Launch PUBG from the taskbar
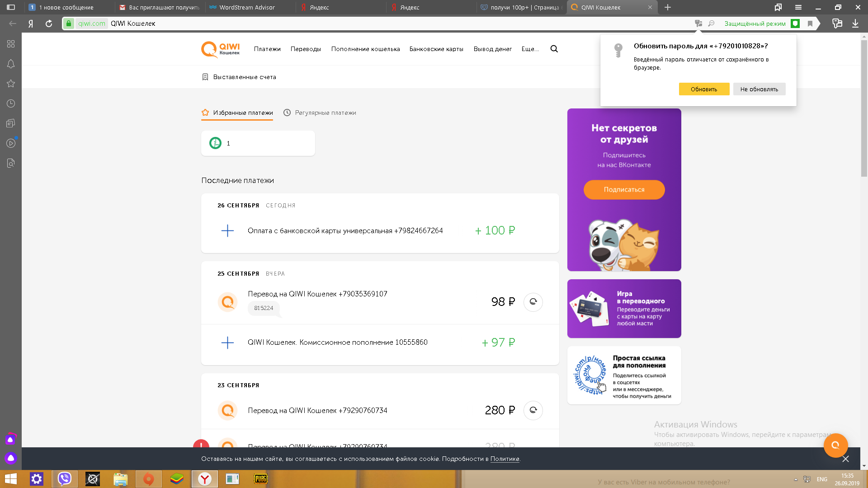The height and width of the screenshot is (488, 868). (261, 479)
